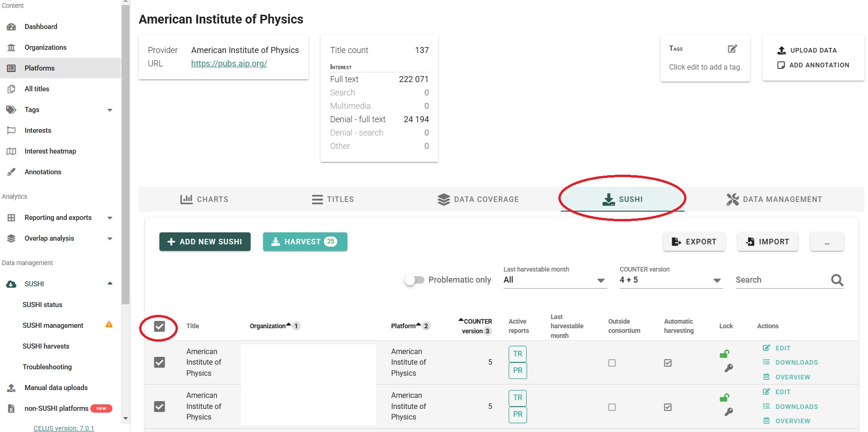Click the TR report badge in first row
868x432 pixels.
pyautogui.click(x=518, y=354)
